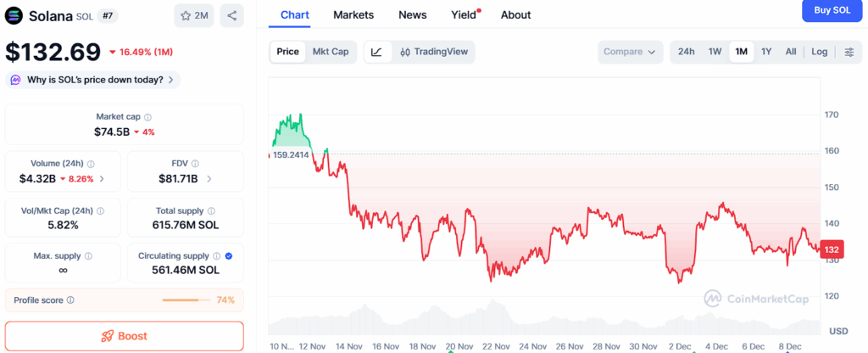The height and width of the screenshot is (353, 868).
Task: Click the FDV info icon
Action: pos(194,164)
